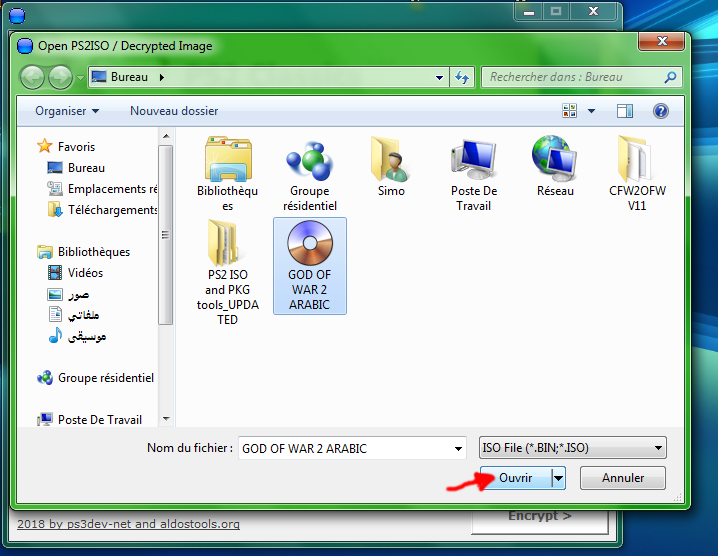Image resolution: width=718 pixels, height=556 pixels.
Task: Click the Annuler button
Action: pos(622,479)
